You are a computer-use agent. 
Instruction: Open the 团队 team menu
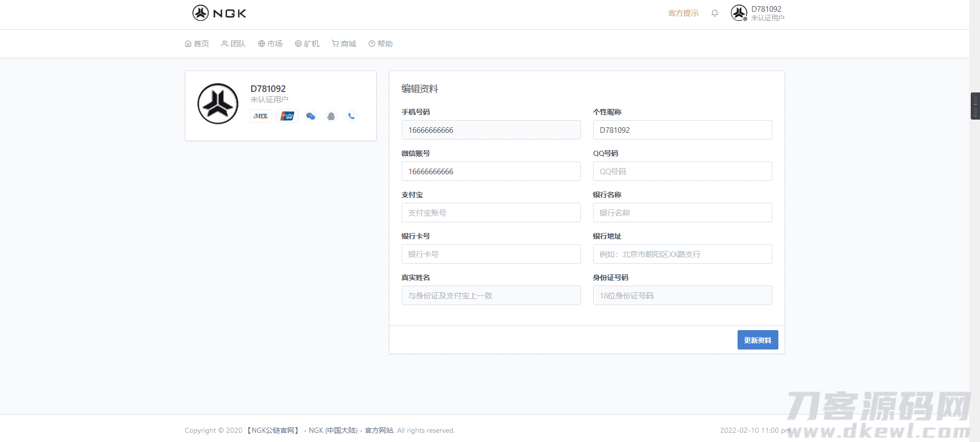[x=234, y=44]
